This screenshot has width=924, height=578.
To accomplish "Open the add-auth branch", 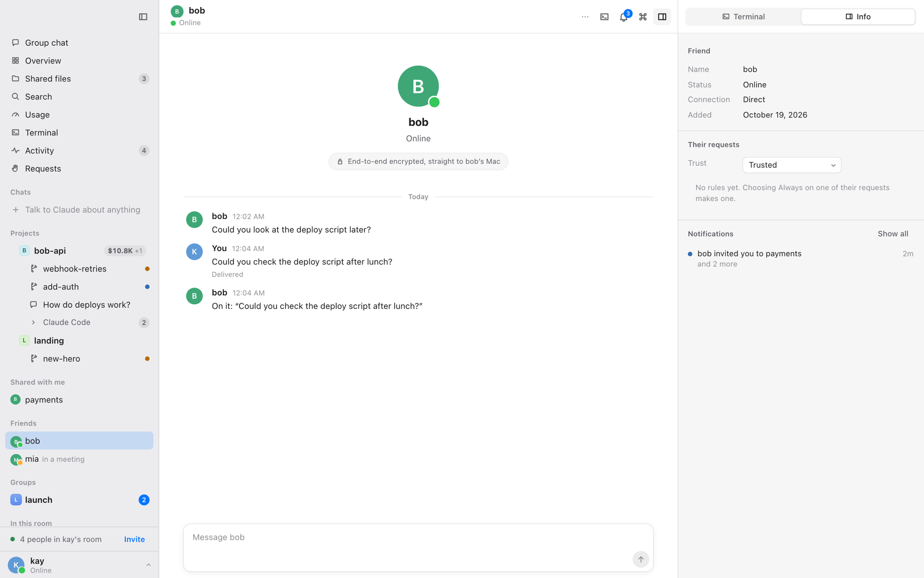I will coord(79,287).
